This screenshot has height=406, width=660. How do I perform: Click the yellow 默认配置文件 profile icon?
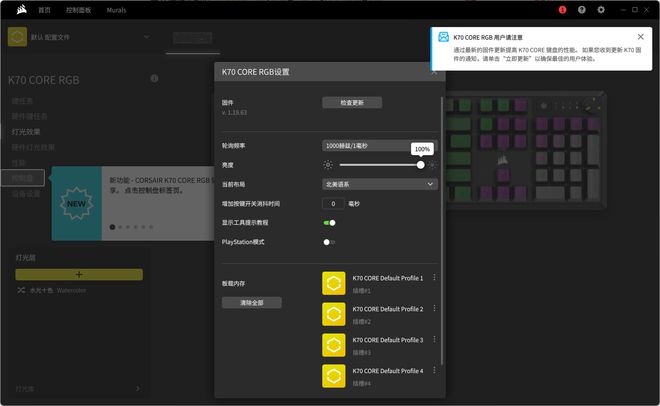[17, 37]
